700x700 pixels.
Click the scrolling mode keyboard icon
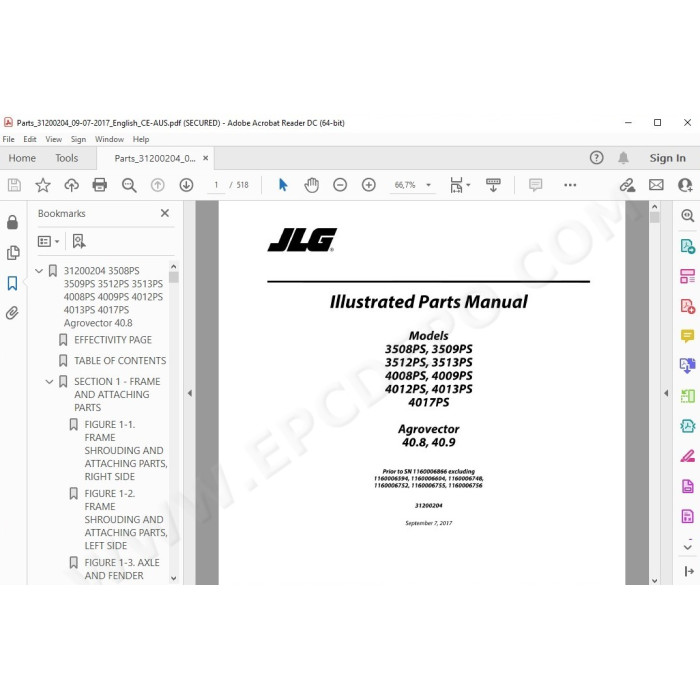coord(493,185)
